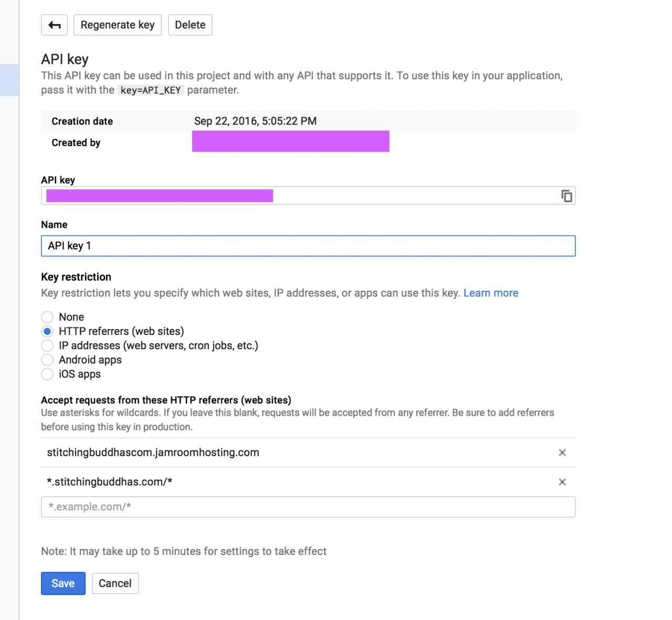Click the *.stitchingbuddhas.com/* referrer entry

[110, 482]
